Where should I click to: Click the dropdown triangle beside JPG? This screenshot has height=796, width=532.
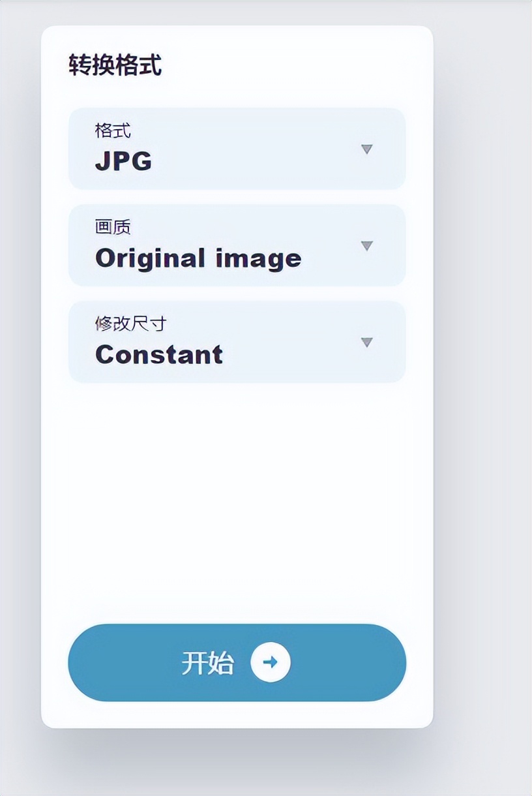pos(368,150)
